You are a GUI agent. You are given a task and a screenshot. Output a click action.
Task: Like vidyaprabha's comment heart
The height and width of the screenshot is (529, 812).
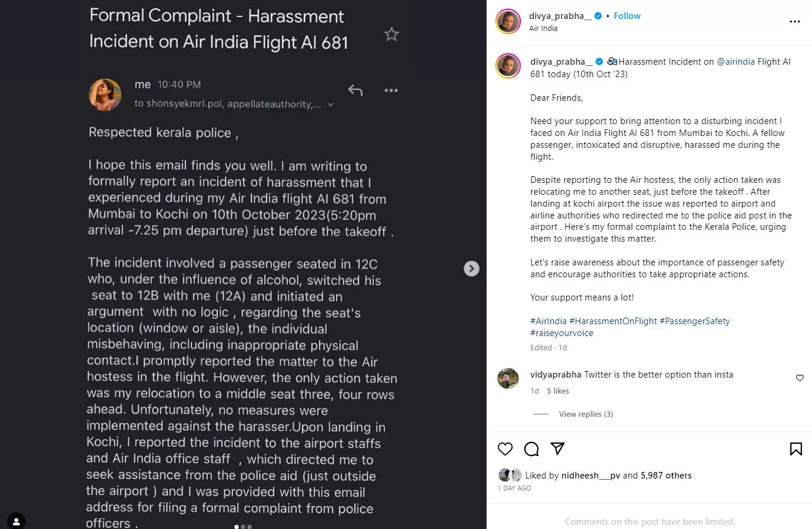coord(800,378)
